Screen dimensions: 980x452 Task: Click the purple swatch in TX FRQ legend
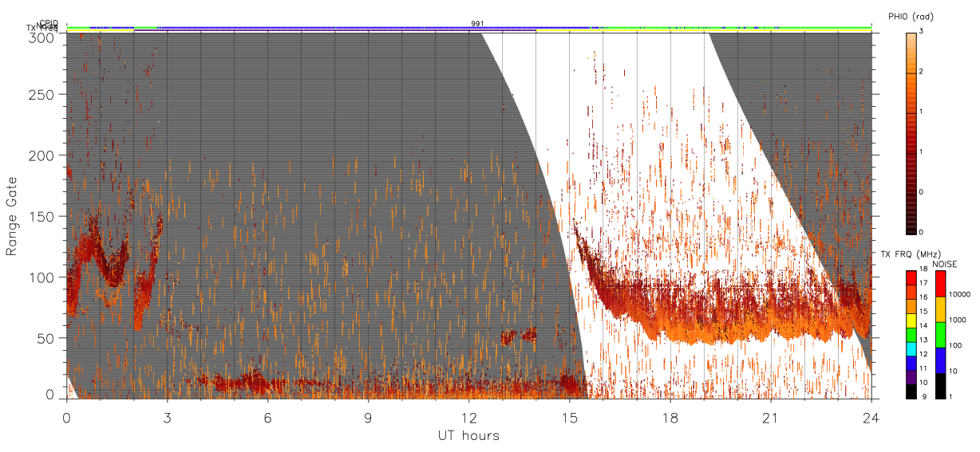[x=911, y=376]
